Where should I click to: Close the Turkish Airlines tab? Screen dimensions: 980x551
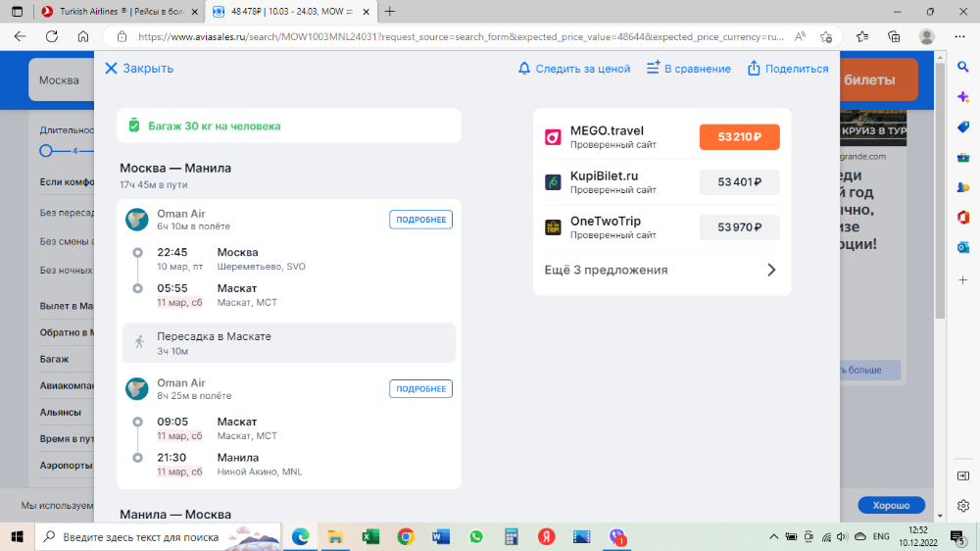194,11
